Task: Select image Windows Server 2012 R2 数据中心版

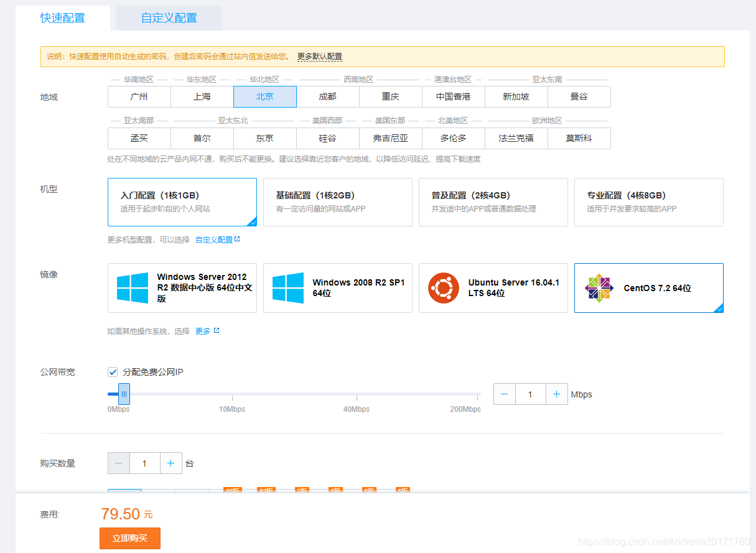Action: [x=182, y=288]
